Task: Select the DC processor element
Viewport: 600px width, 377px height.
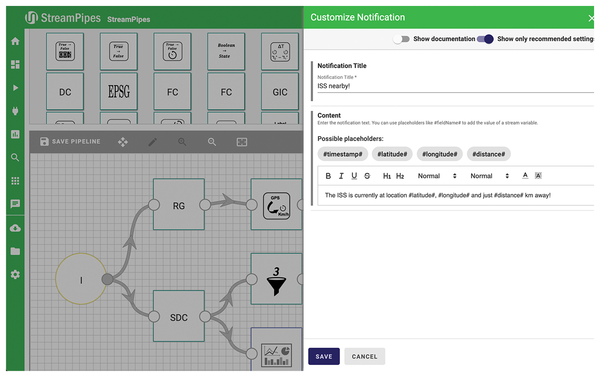Action: [65, 92]
